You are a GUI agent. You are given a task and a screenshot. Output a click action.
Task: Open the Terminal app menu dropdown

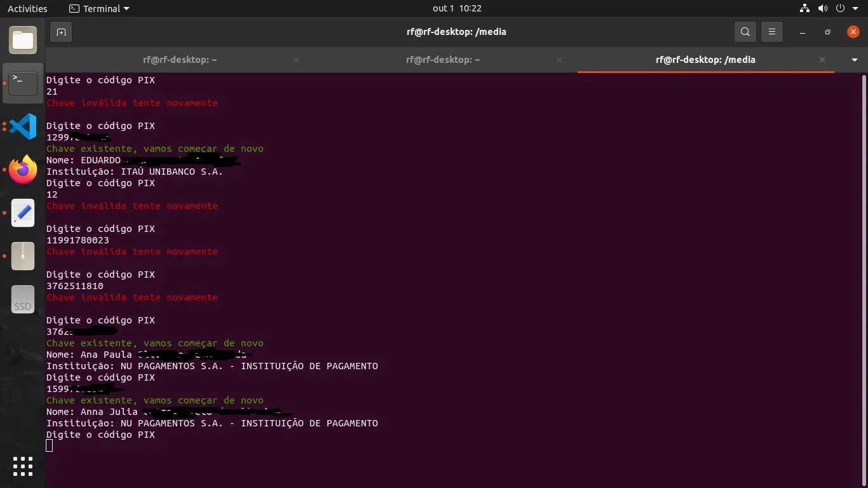pyautogui.click(x=99, y=9)
